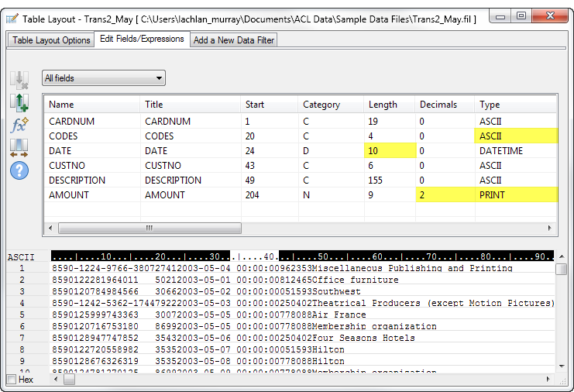Switch to Table Layout Options tab

(x=51, y=40)
